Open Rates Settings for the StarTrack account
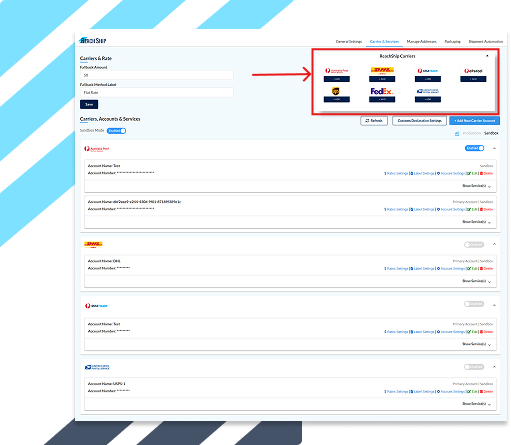Screen dimensions: 511x445 396,332
